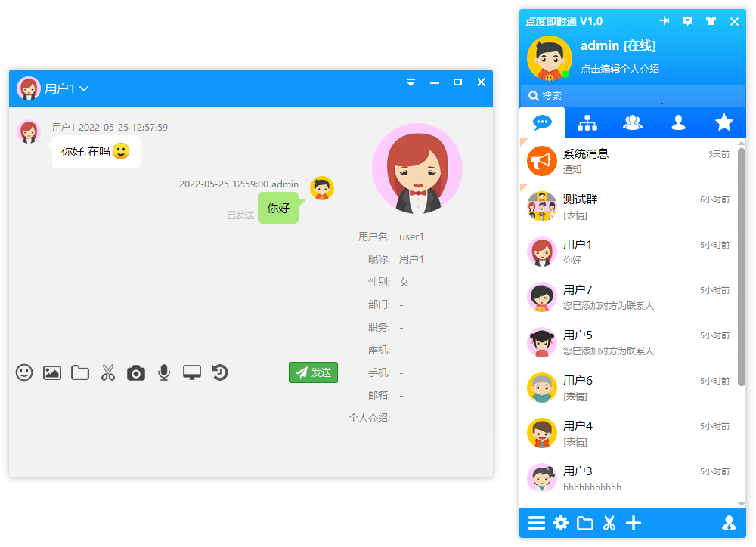Click admin [在线] status text
The image size is (756, 547).
tap(618, 46)
